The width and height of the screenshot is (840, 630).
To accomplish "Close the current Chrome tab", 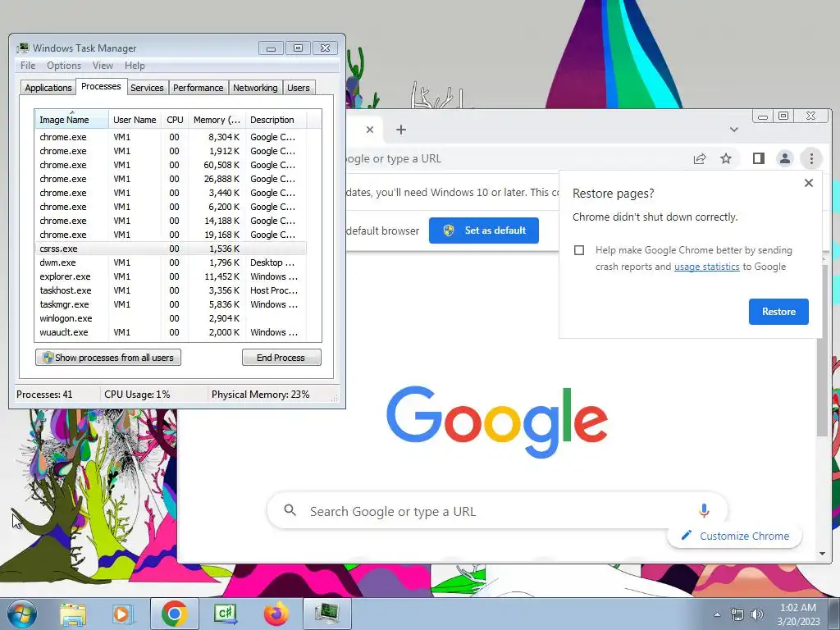I will click(370, 130).
